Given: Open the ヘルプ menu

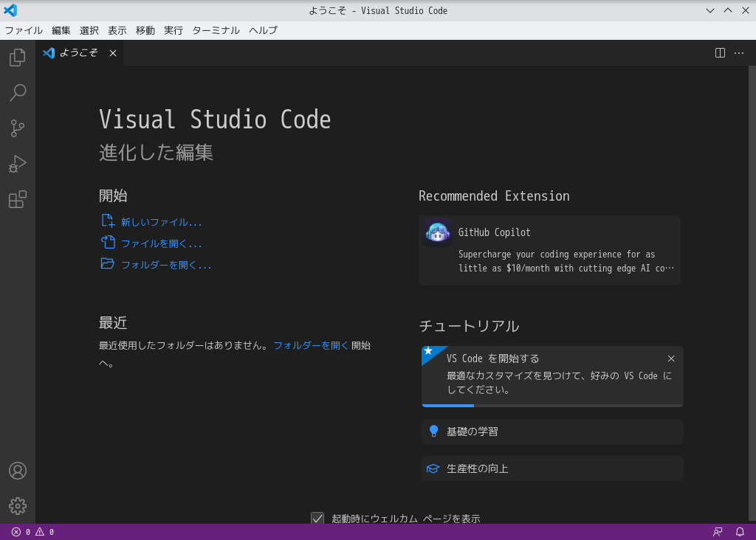Looking at the screenshot, I should tap(264, 30).
